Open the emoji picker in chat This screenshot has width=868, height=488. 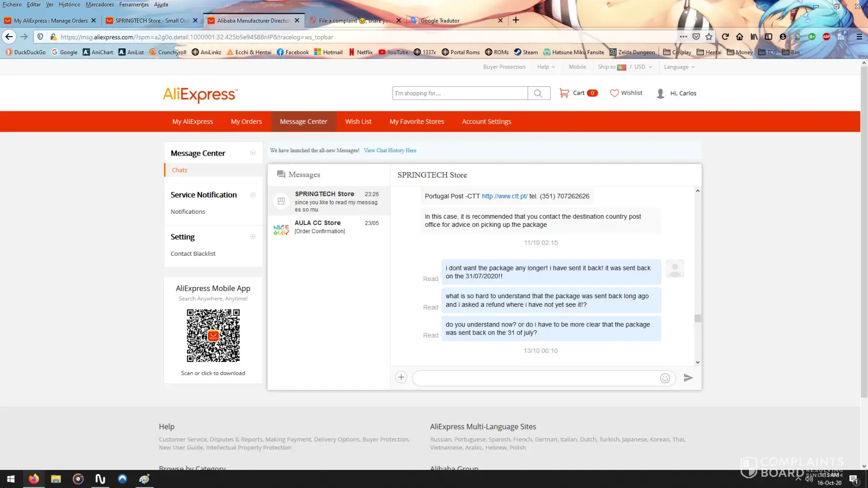664,378
